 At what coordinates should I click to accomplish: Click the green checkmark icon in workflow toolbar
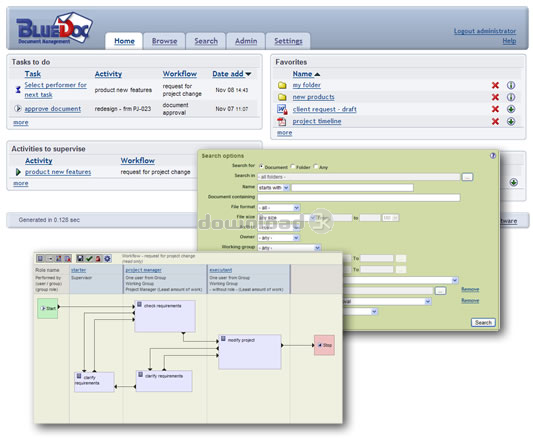89,259
